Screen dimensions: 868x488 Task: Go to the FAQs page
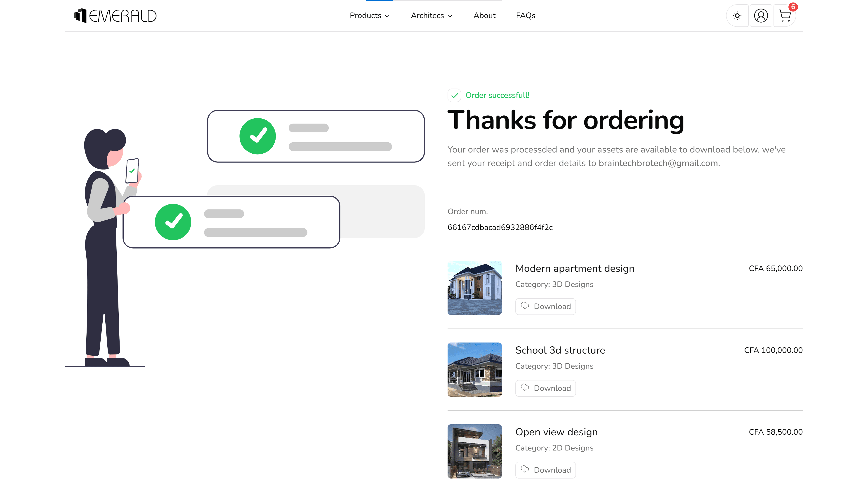[x=525, y=16]
